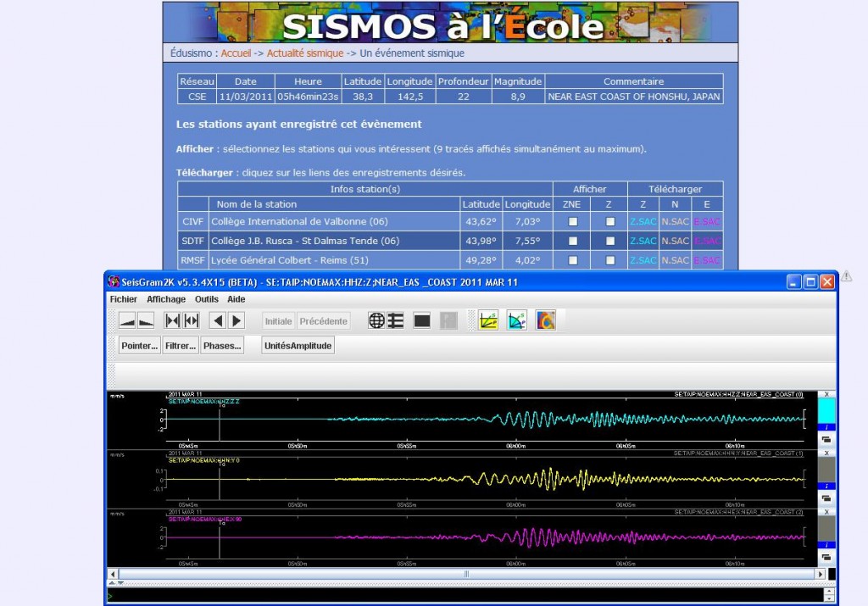Click the horizontal scrollbar thumb in SeisGram2K
Screen dimensions: 868x606
[467, 574]
